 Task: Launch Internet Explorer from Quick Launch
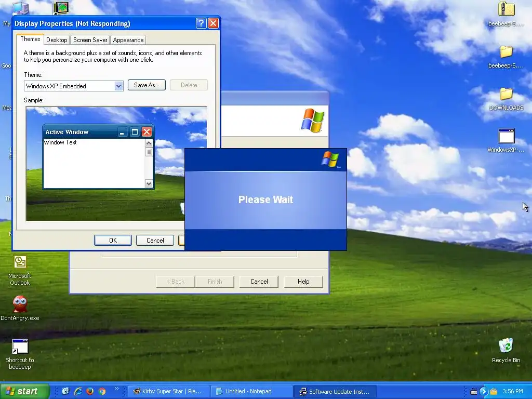78,391
